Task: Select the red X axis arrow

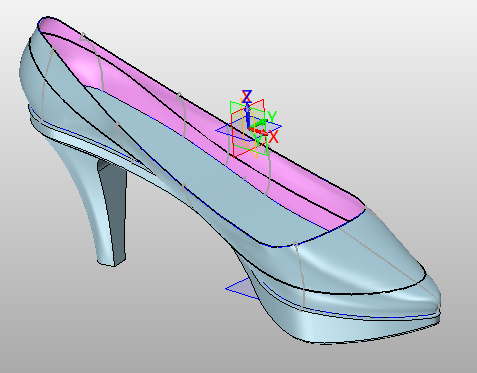Action: click(259, 131)
